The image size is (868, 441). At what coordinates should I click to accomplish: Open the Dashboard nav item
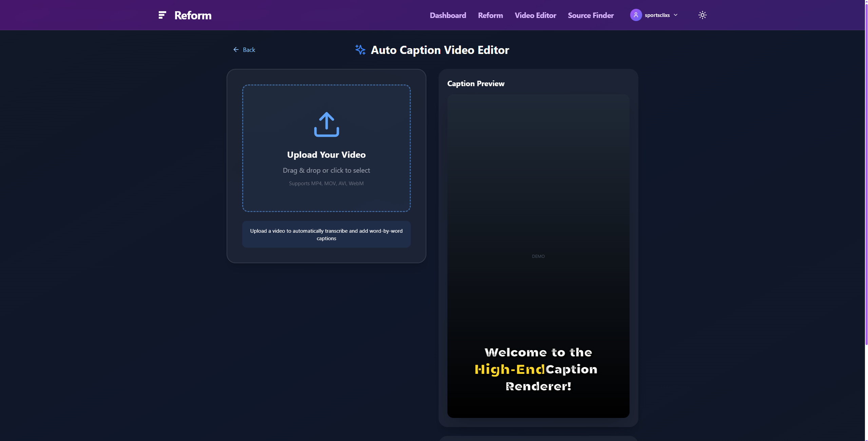pyautogui.click(x=448, y=15)
